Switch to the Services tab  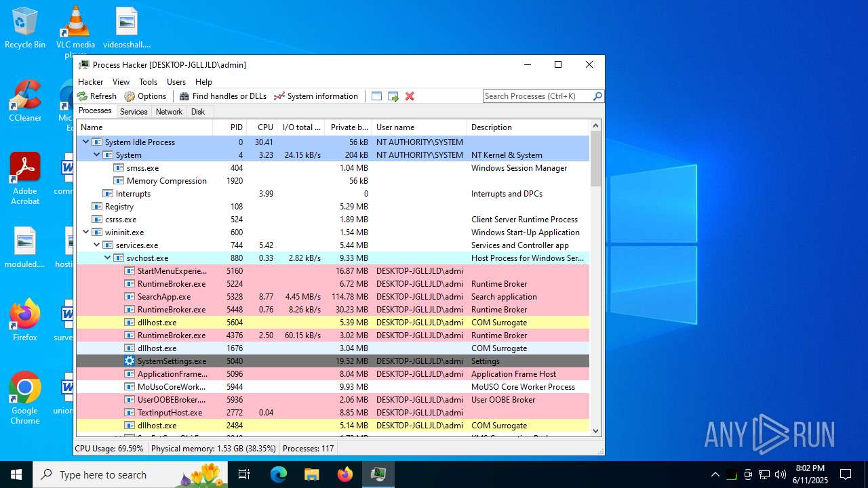click(x=134, y=112)
